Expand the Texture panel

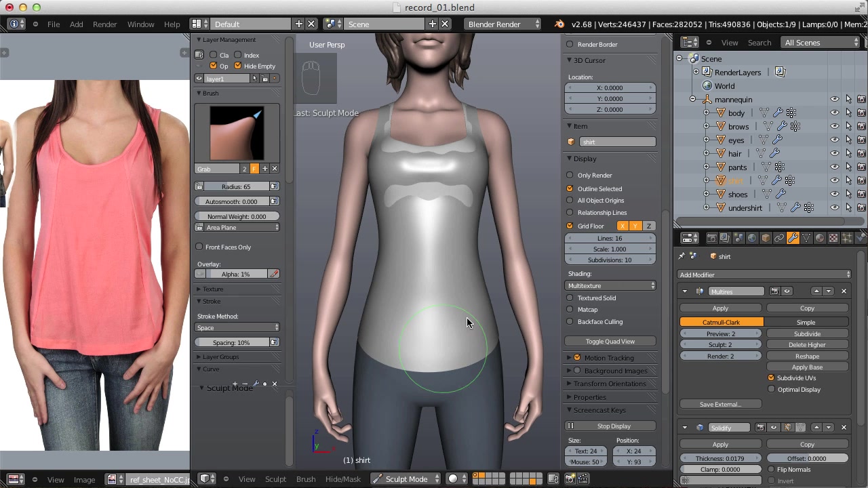point(213,289)
